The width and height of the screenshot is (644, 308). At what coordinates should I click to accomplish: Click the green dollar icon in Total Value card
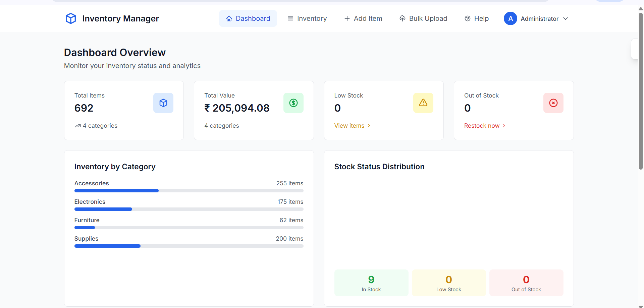point(293,103)
